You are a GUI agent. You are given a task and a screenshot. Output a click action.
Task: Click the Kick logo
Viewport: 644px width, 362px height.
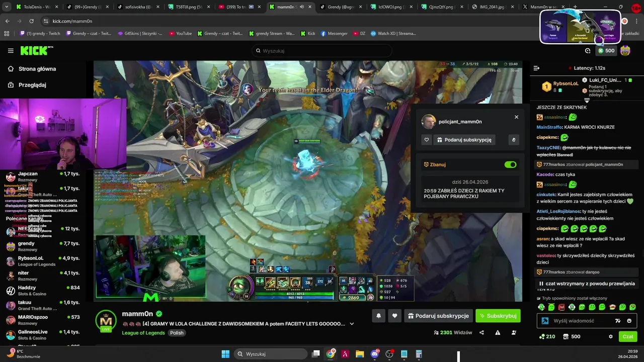click(36, 50)
